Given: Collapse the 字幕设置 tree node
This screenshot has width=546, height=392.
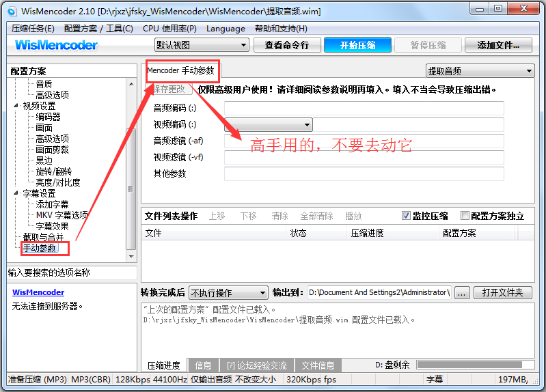Looking at the screenshot, I should tap(16, 193).
